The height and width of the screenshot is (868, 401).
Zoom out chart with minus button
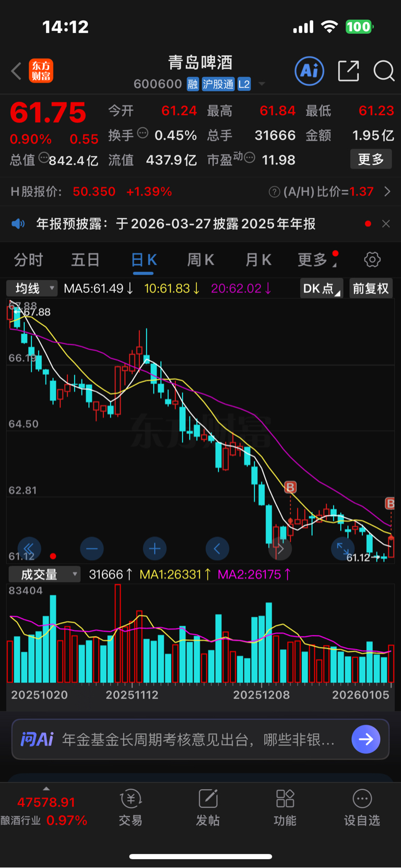92,549
